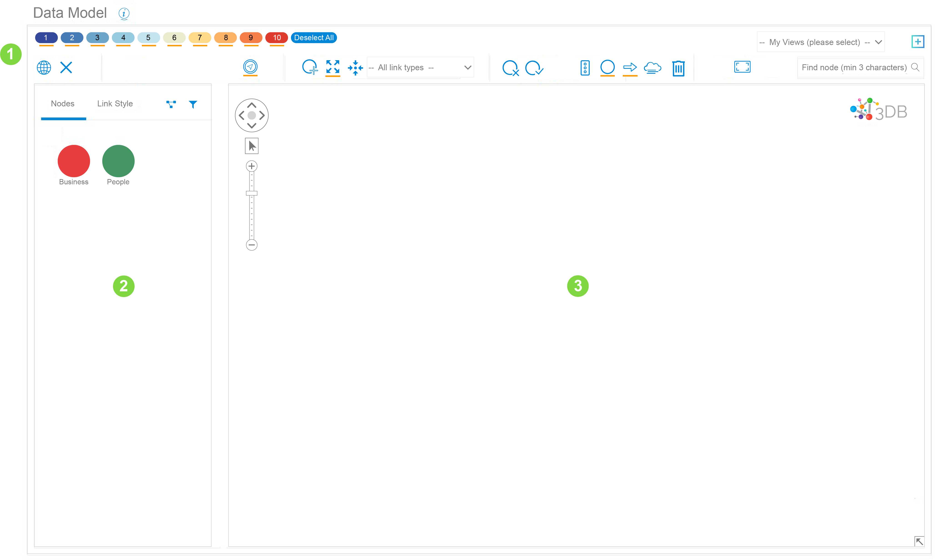The width and height of the screenshot is (941, 560).
Task: Click the zoom slider handle
Action: pos(252,194)
